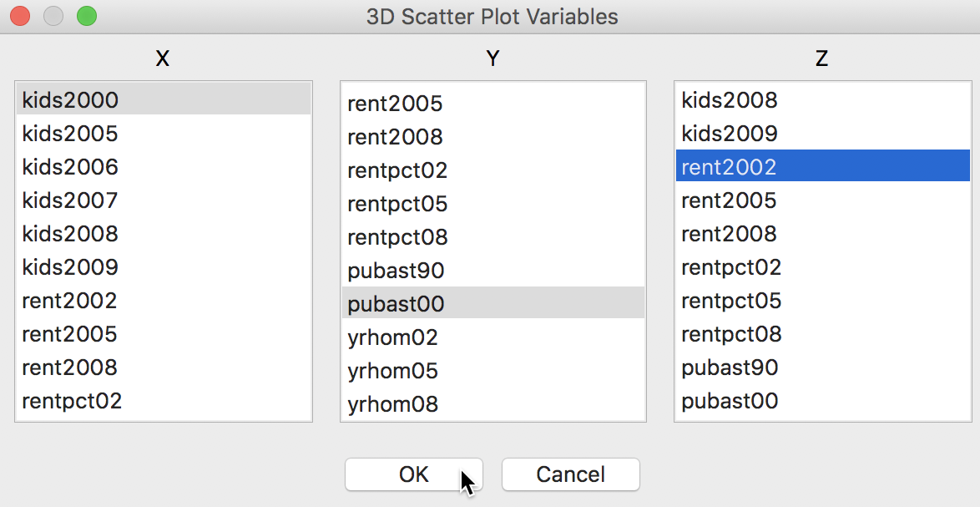Close the 3D Scatter Plot Variables dialog
Screen dimensions: 980x507
click(20, 16)
